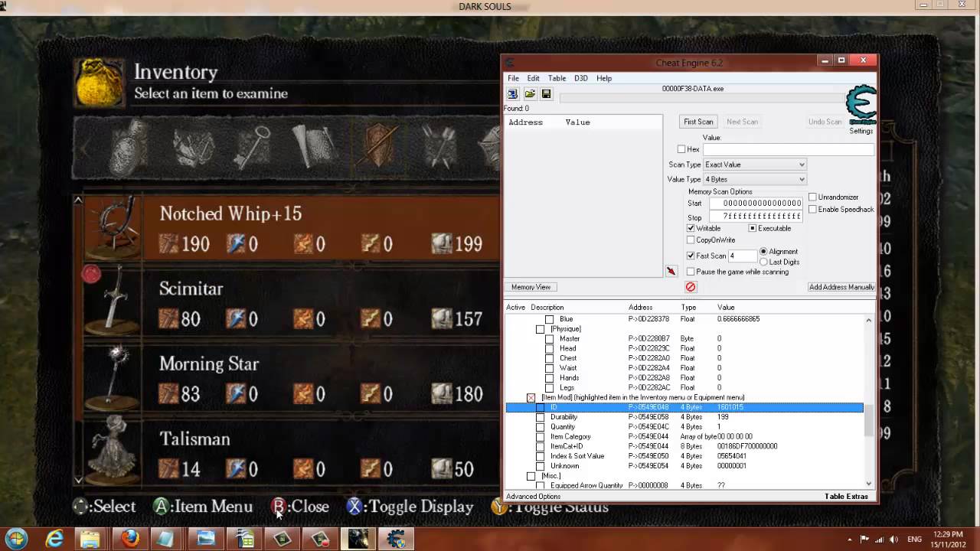Select the crossed weapons inventory category icon

440,145
